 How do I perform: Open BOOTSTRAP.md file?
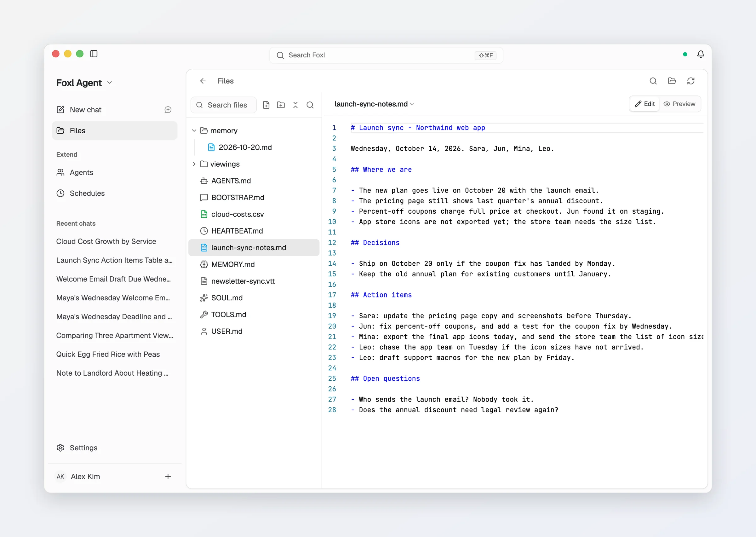point(254,197)
